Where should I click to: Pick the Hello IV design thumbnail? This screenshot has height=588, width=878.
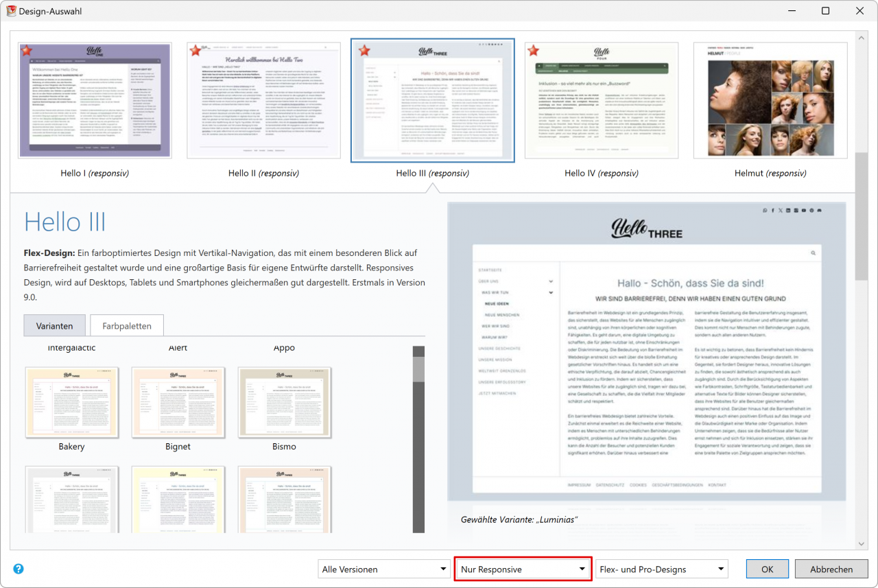(601, 100)
